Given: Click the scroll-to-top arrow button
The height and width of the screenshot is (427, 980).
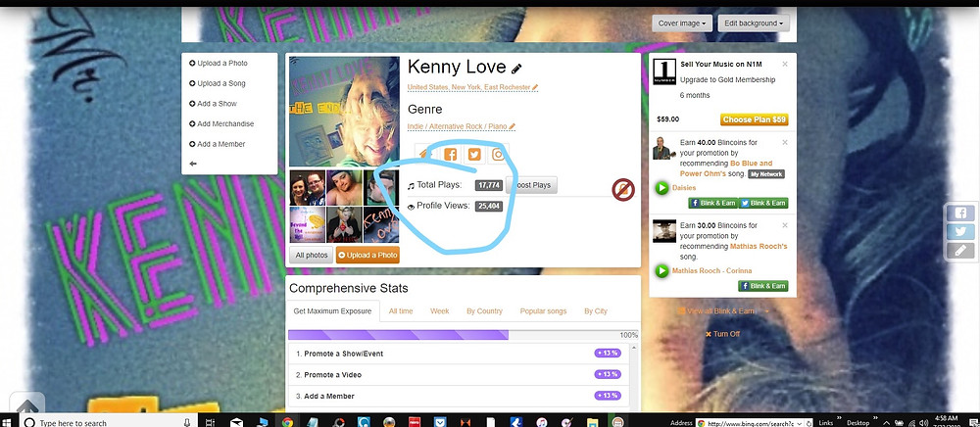Looking at the screenshot, I should [26, 403].
